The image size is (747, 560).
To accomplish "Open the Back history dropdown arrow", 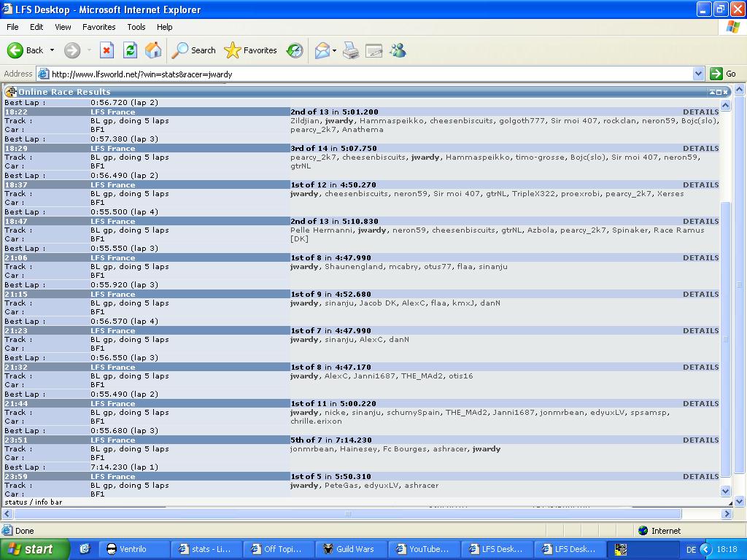I will click(52, 50).
